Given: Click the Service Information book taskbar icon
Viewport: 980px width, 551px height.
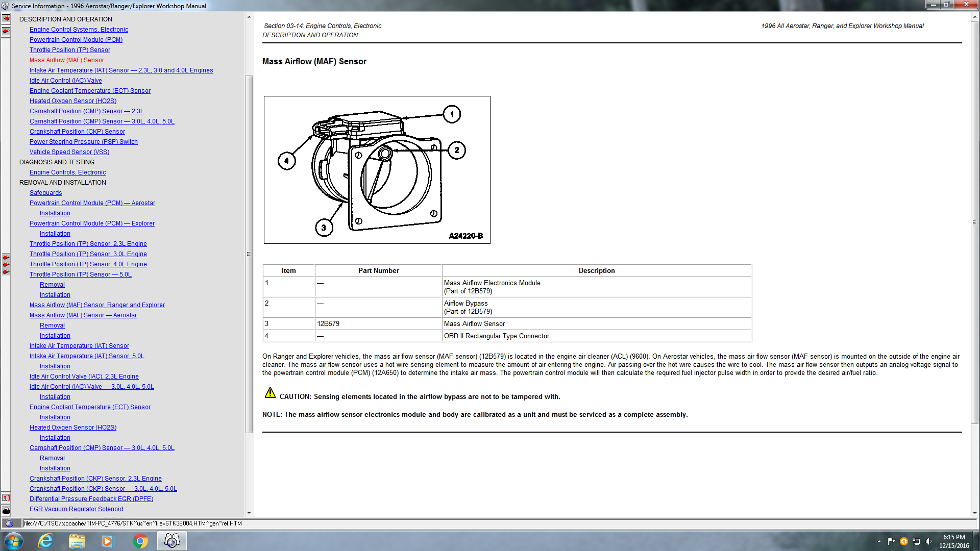Looking at the screenshot, I should [172, 541].
